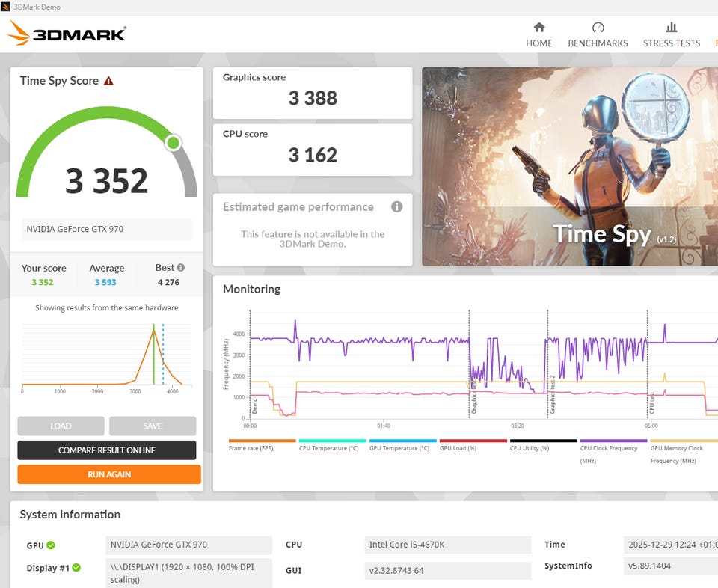Click the CPU test timeline marker
Screen dimensions: 718x588
tap(652, 402)
